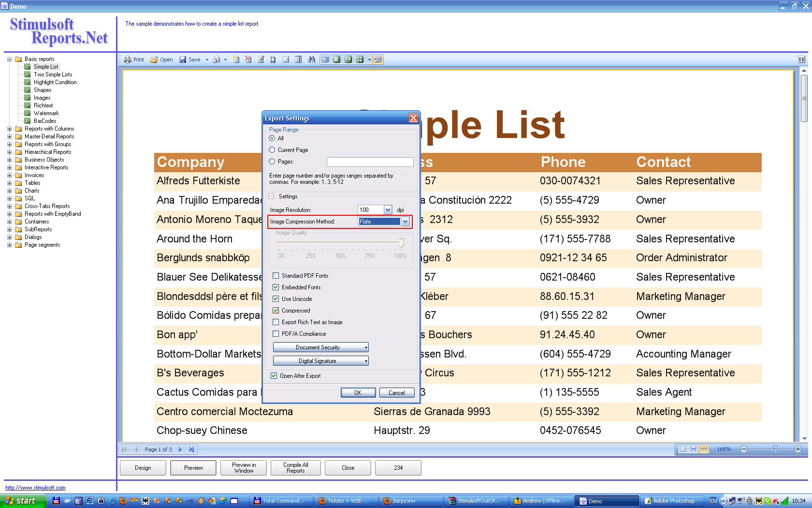Click the Design button
This screenshot has width=812, height=508.
click(x=143, y=468)
